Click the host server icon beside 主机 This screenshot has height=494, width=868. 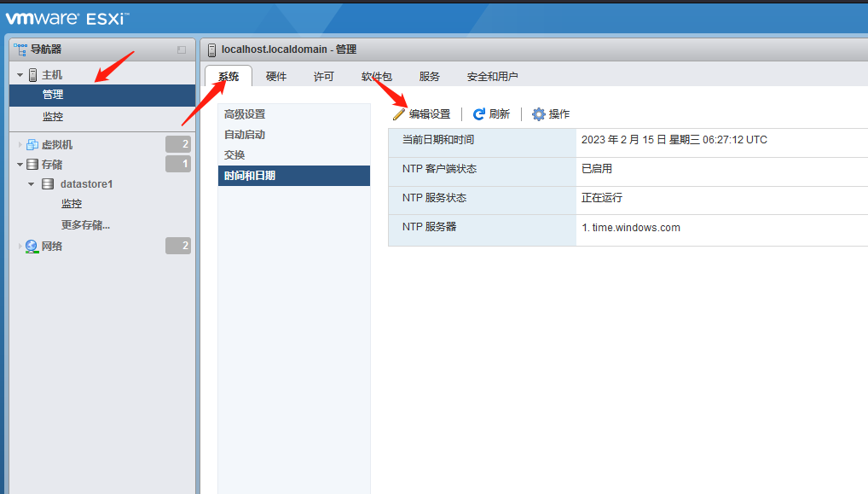pos(32,75)
